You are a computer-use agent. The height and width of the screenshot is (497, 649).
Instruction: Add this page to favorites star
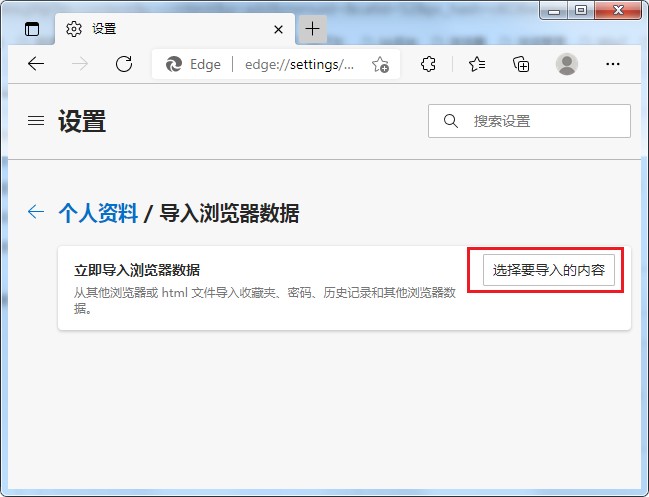click(x=380, y=65)
